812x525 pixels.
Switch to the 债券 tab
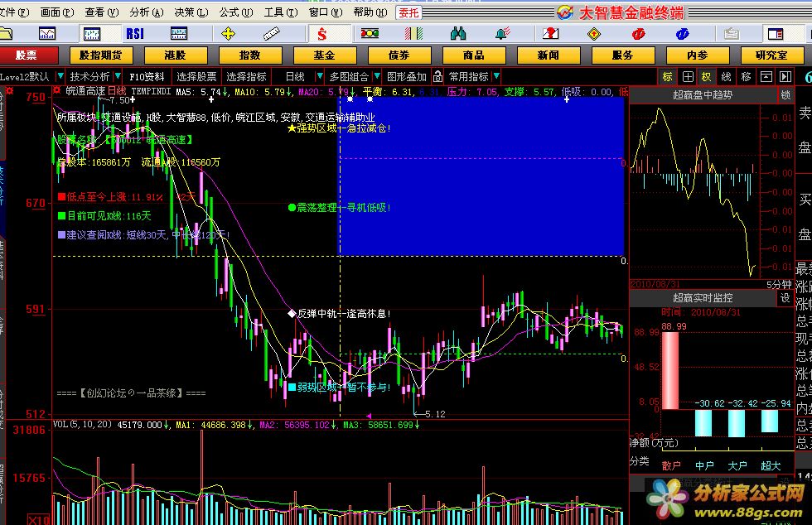399,55
